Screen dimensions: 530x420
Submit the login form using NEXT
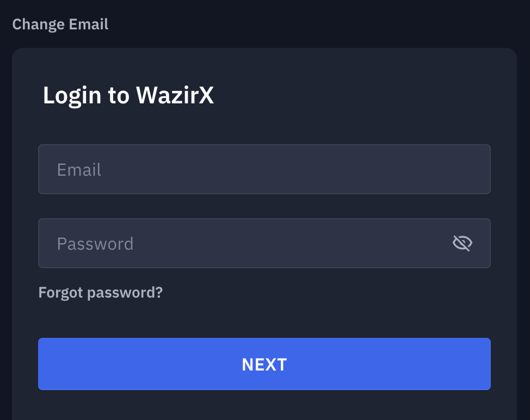pos(264,364)
